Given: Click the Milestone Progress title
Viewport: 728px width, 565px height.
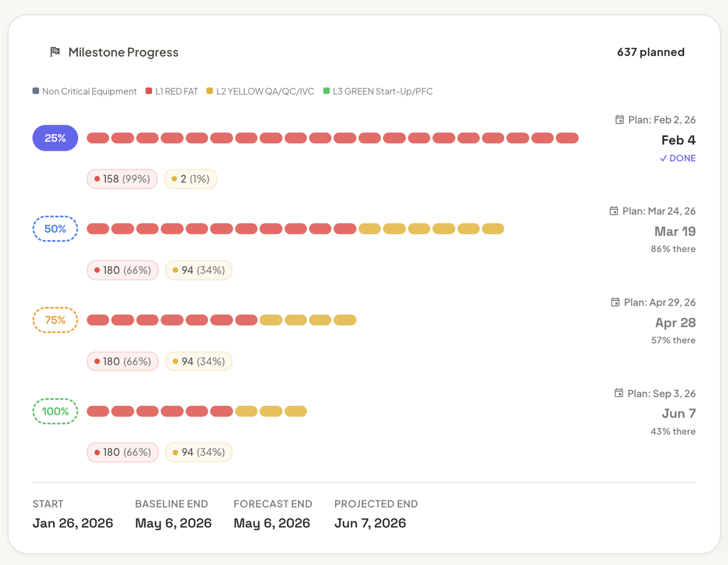Looking at the screenshot, I should 124,52.
